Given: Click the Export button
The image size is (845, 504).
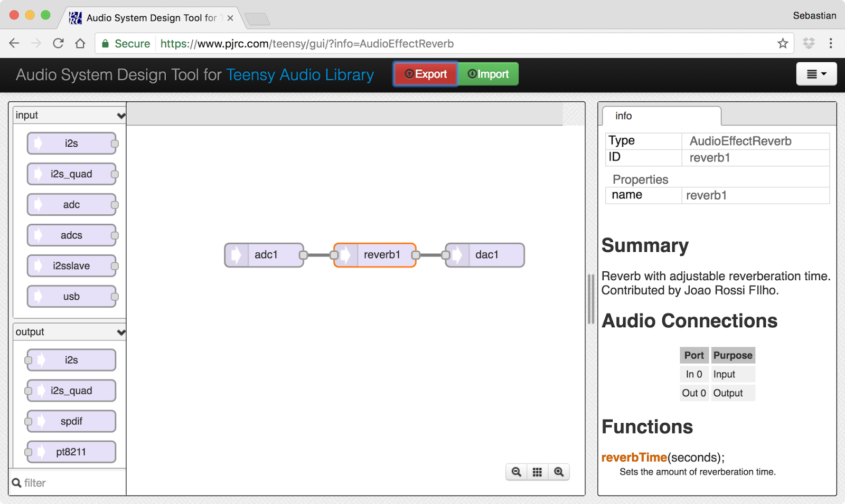Looking at the screenshot, I should [x=425, y=74].
